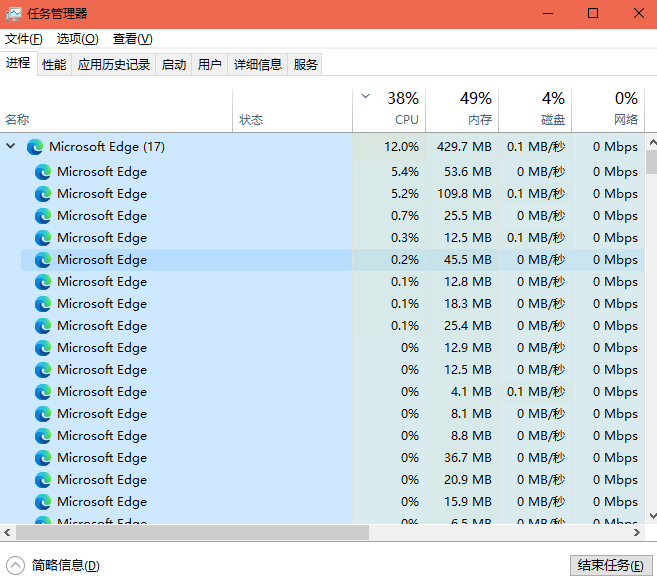Select the 进程 tab
The width and height of the screenshot is (657, 582).
click(x=18, y=63)
